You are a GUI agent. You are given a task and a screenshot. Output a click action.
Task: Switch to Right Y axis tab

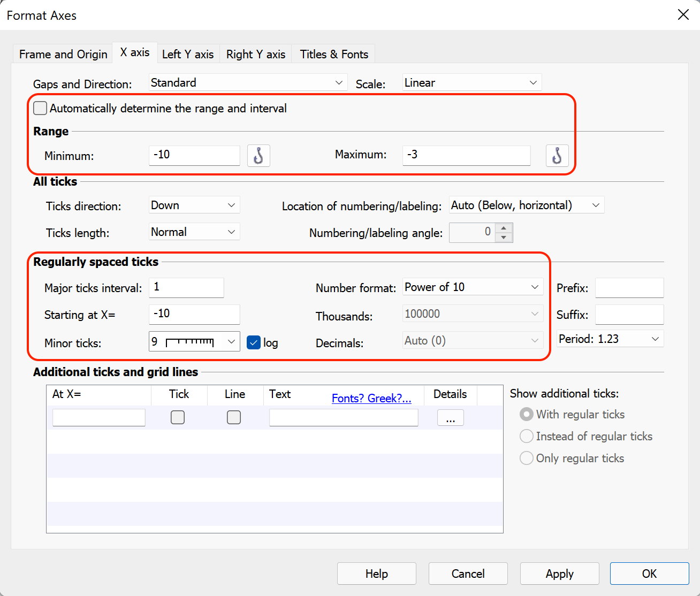point(256,54)
